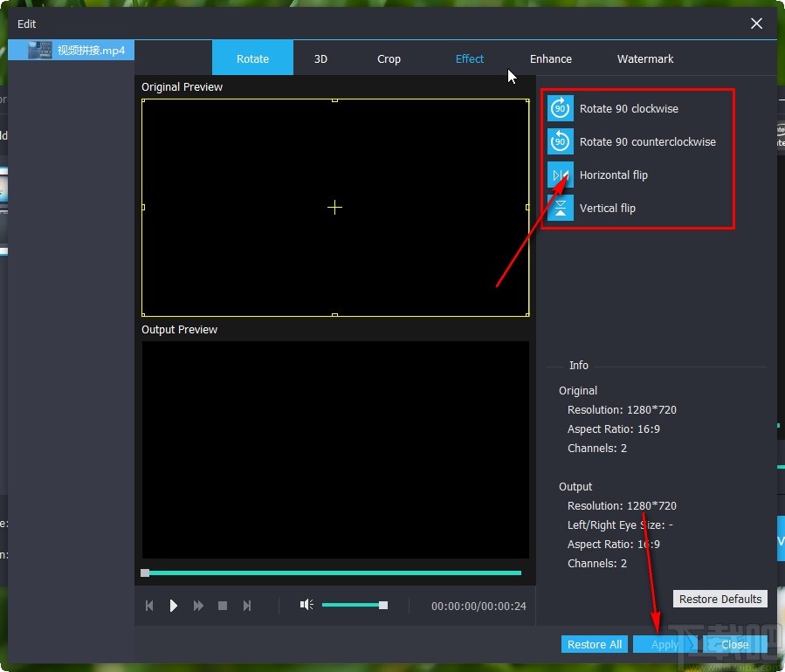Open the Crop tab
The height and width of the screenshot is (672, 785).
click(x=389, y=58)
